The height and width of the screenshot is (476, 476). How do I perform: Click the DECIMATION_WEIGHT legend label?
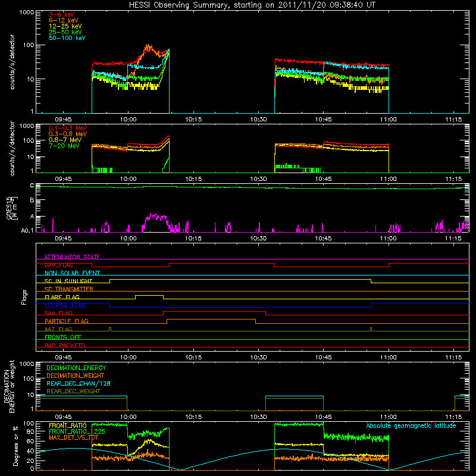point(76,375)
